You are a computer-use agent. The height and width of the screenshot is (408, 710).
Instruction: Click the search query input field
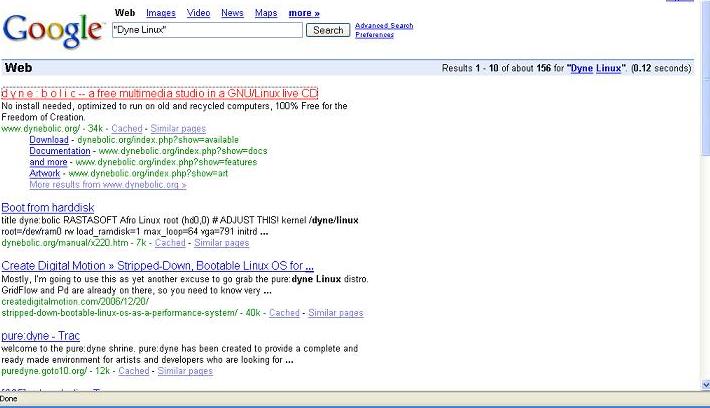(x=206, y=30)
